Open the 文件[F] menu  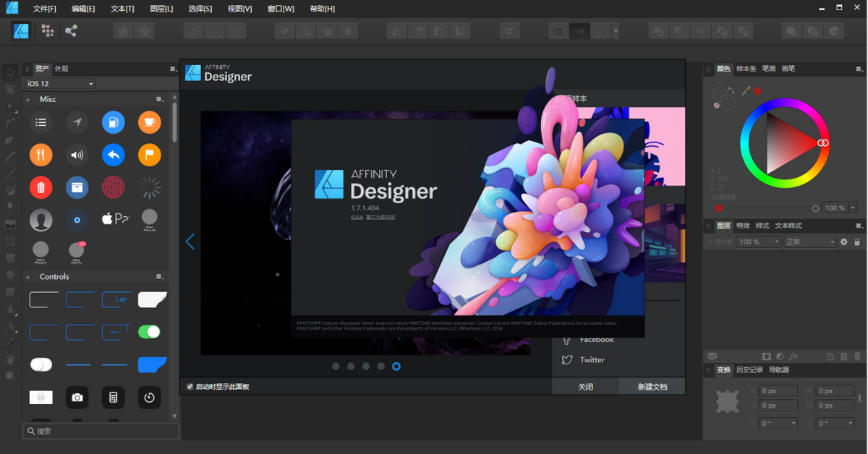click(x=44, y=9)
